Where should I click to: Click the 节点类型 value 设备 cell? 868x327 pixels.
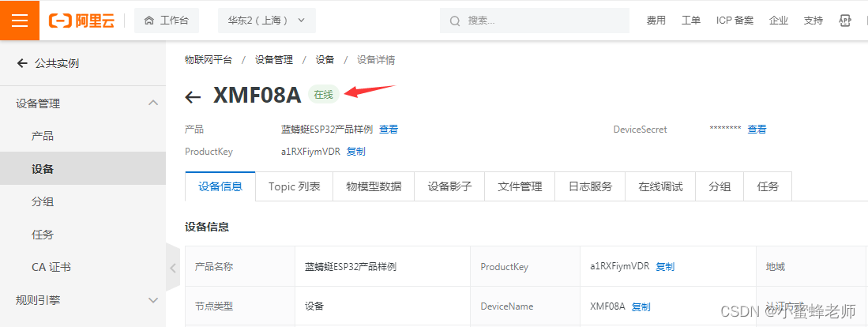[382, 306]
